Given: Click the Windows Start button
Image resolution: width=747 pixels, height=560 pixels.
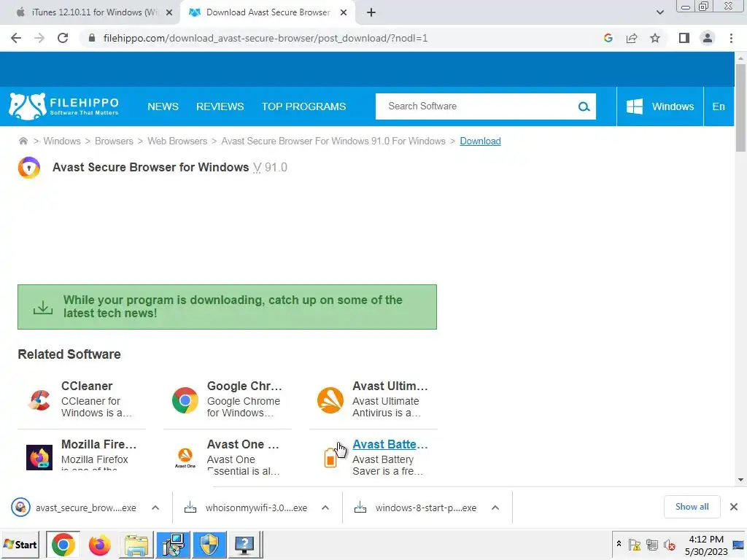Looking at the screenshot, I should tap(20, 544).
